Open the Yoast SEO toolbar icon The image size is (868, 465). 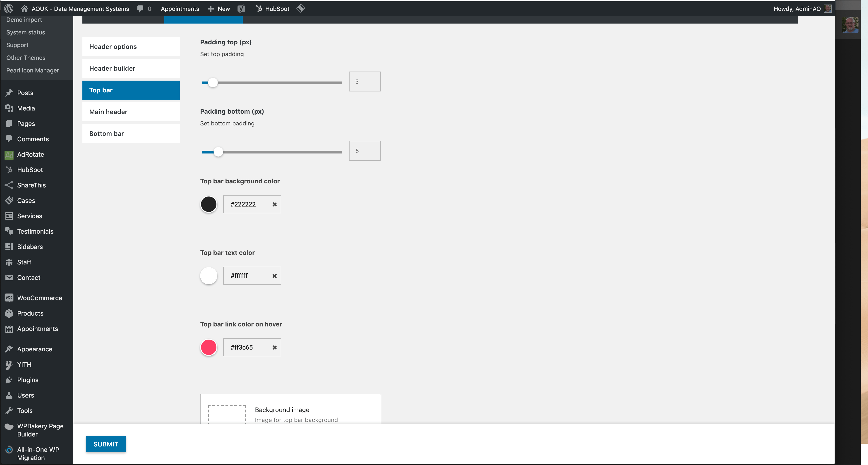pyautogui.click(x=241, y=8)
